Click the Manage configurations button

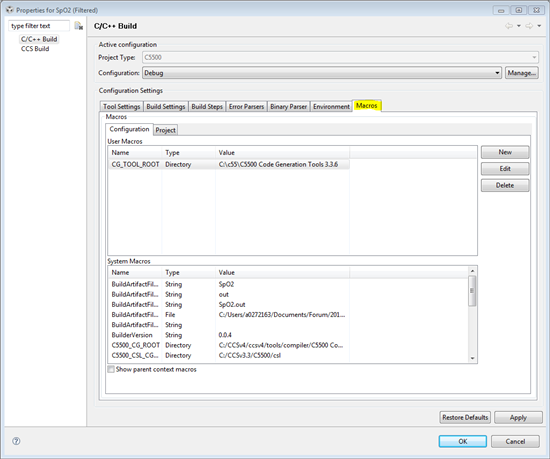[522, 73]
